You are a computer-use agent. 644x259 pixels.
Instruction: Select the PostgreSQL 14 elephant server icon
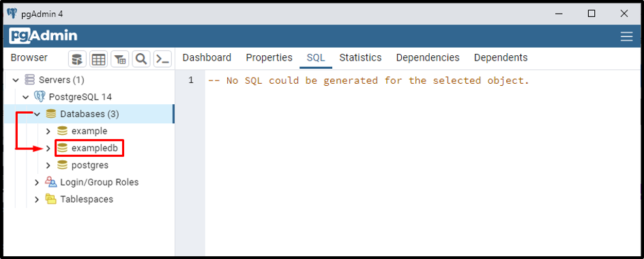click(40, 97)
